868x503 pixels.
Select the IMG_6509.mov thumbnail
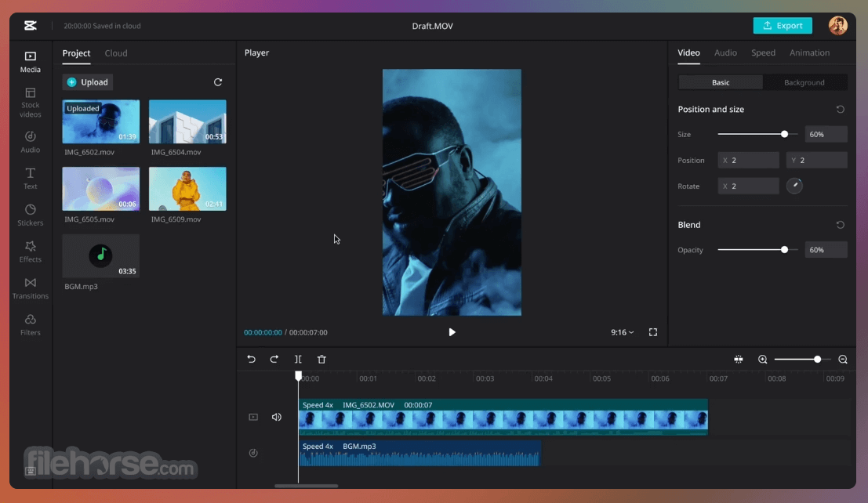pyautogui.click(x=187, y=188)
